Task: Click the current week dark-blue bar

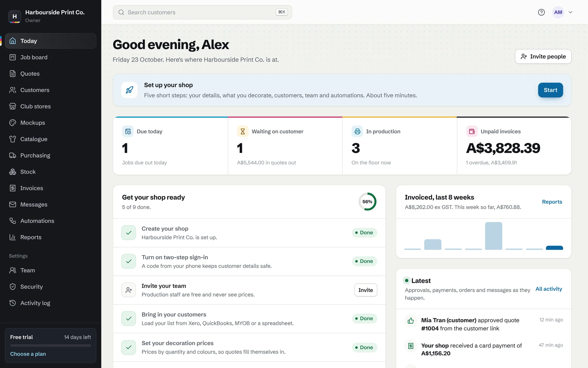Action: click(554, 248)
